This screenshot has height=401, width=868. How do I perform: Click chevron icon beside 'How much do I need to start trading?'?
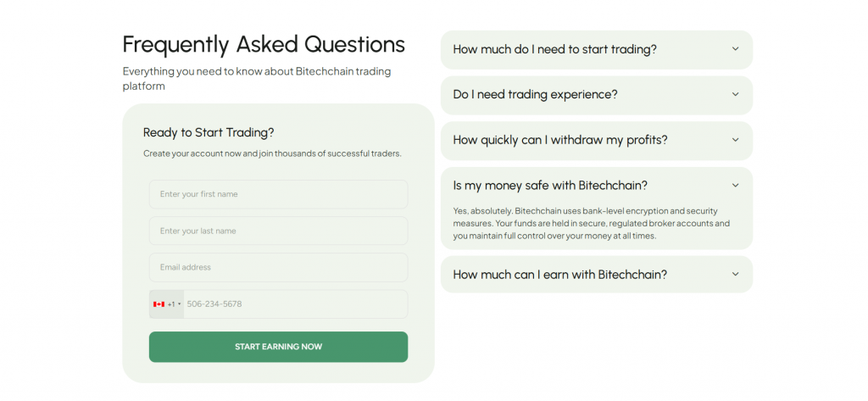click(735, 49)
